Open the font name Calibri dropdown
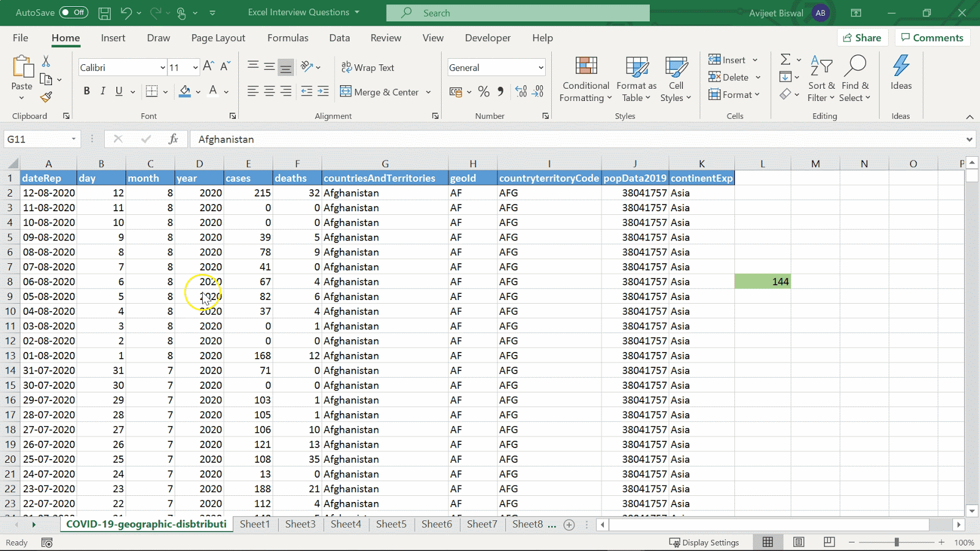The width and height of the screenshot is (980, 551). tap(162, 67)
